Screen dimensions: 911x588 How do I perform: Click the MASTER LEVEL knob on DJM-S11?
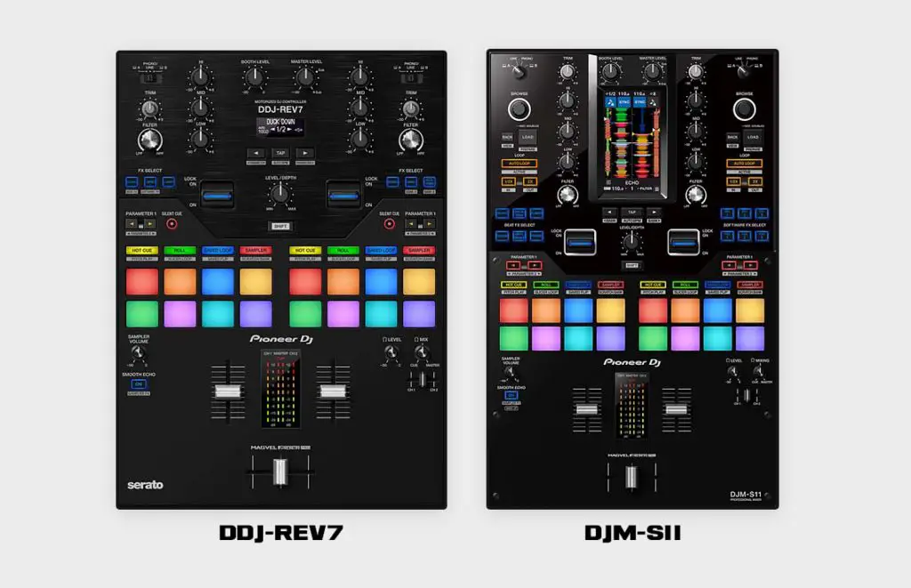[x=652, y=72]
